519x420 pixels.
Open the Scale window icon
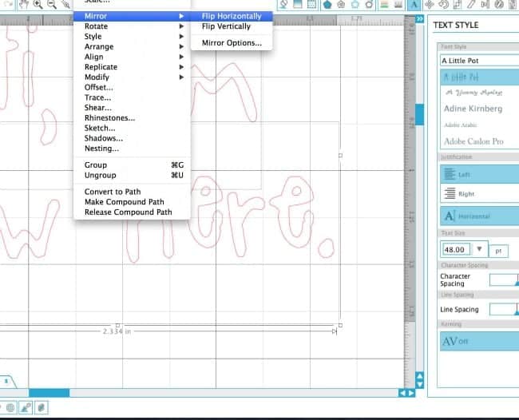(458, 4)
